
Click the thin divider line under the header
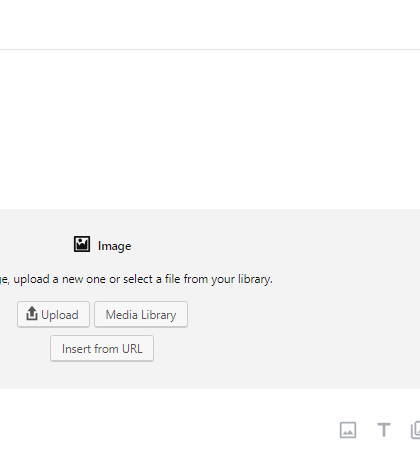[210, 49]
